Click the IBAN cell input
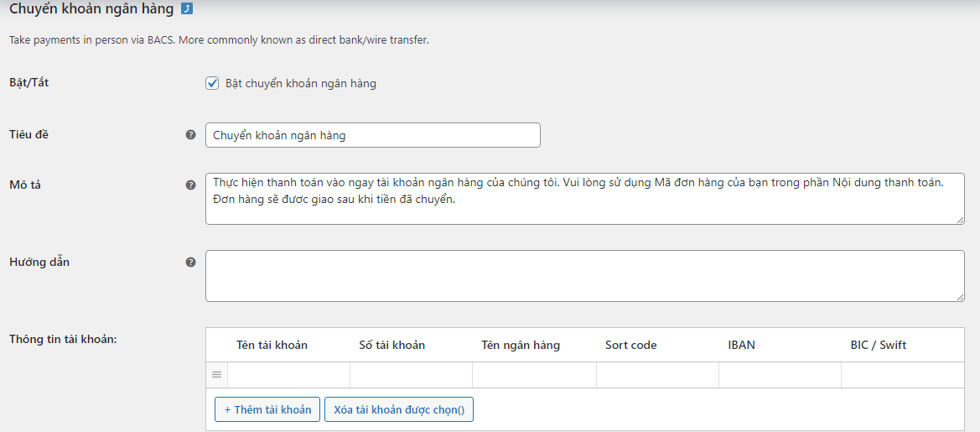 (780, 375)
